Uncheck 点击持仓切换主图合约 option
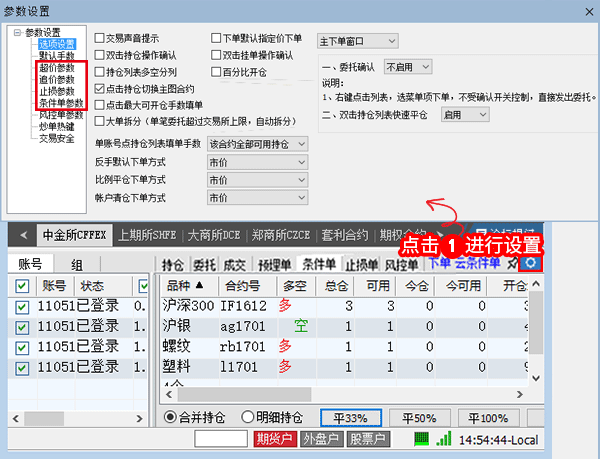600x459 pixels. (x=100, y=89)
